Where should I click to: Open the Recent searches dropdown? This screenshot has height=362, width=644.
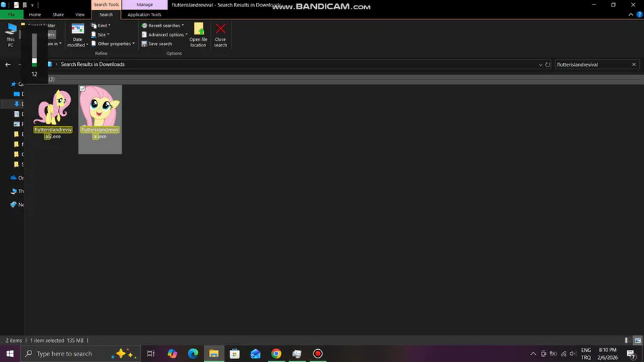click(162, 26)
